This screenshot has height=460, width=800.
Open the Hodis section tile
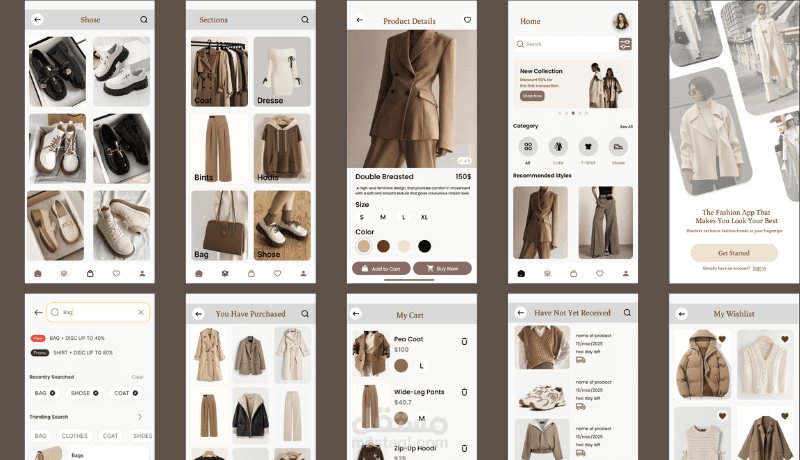pyautogui.click(x=282, y=148)
